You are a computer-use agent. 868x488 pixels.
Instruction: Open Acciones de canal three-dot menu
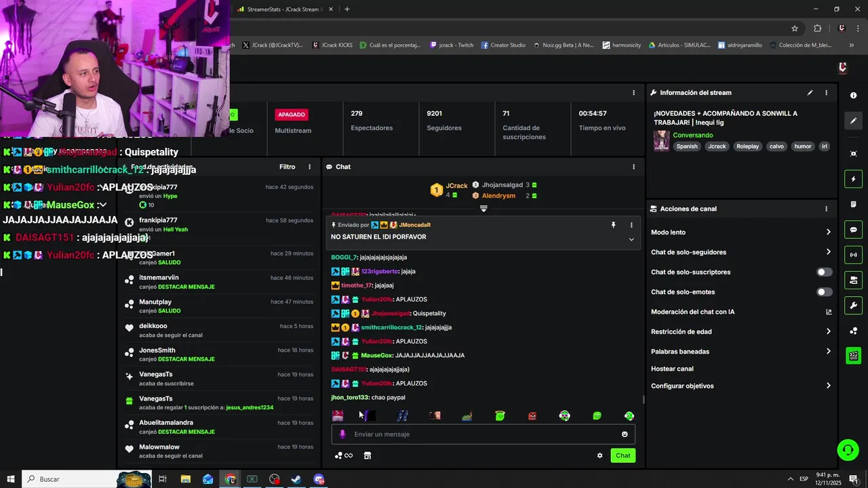(x=826, y=209)
